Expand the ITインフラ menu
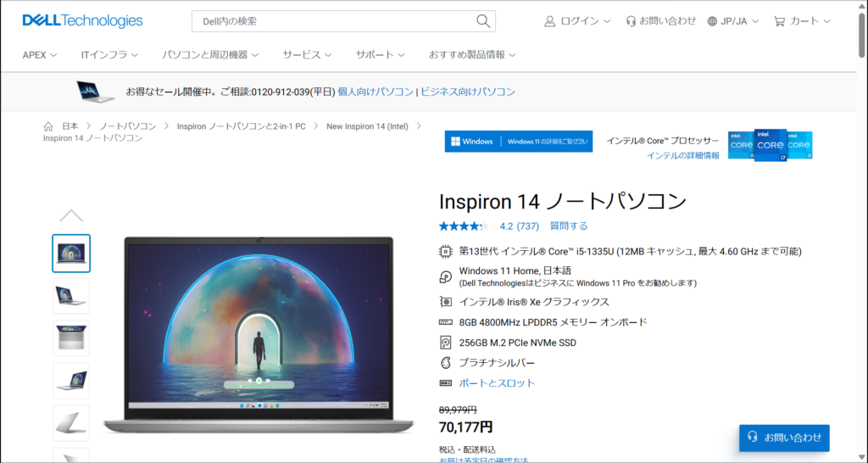The image size is (868, 463). click(x=109, y=55)
